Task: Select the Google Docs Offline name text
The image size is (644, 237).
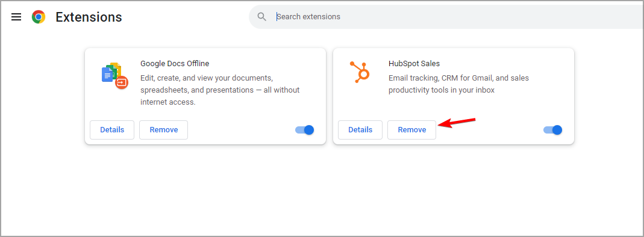Action: (x=175, y=64)
